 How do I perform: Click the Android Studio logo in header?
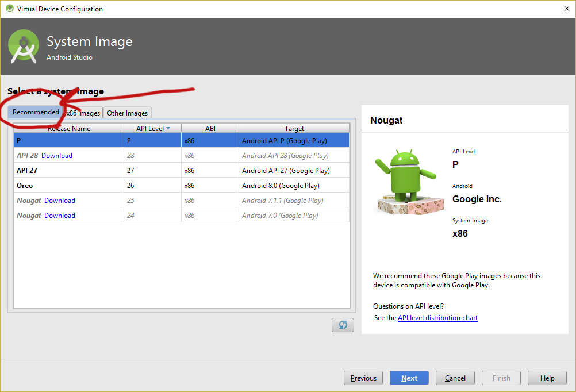tap(24, 47)
